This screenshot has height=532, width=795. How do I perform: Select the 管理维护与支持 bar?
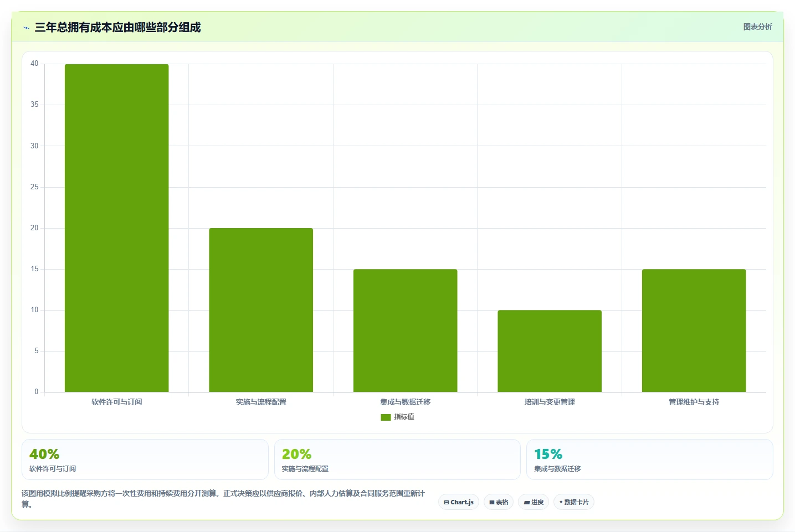[694, 330]
